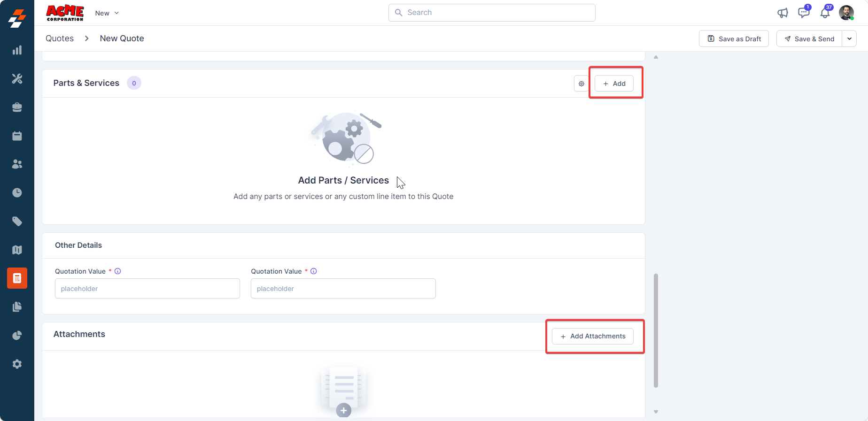Open the chat messages icon
This screenshot has height=421, width=868.
[x=804, y=13]
